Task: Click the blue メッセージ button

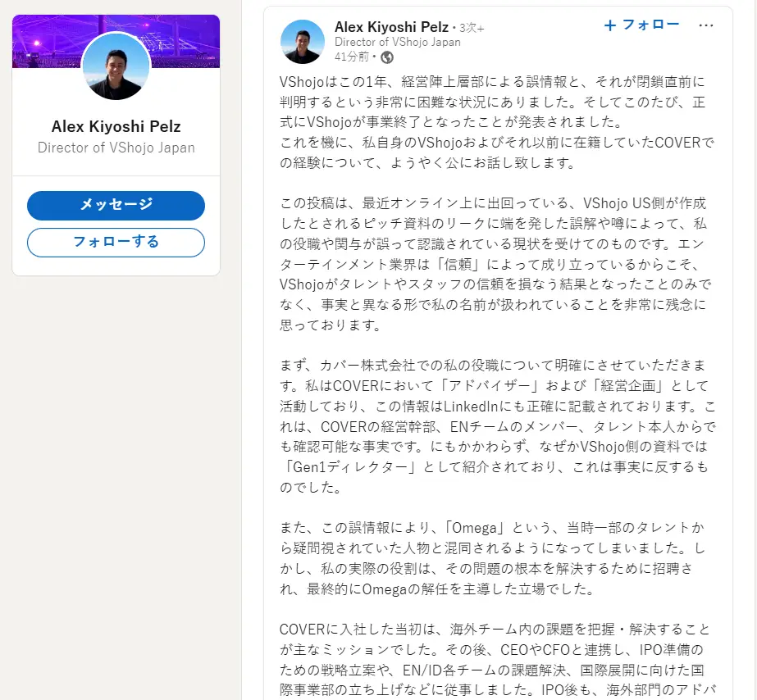Action: (116, 206)
